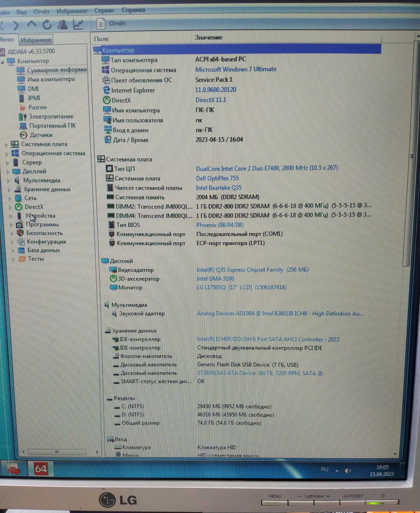
Task: Expand the Операционная система tree node
Action: click(x=7, y=154)
